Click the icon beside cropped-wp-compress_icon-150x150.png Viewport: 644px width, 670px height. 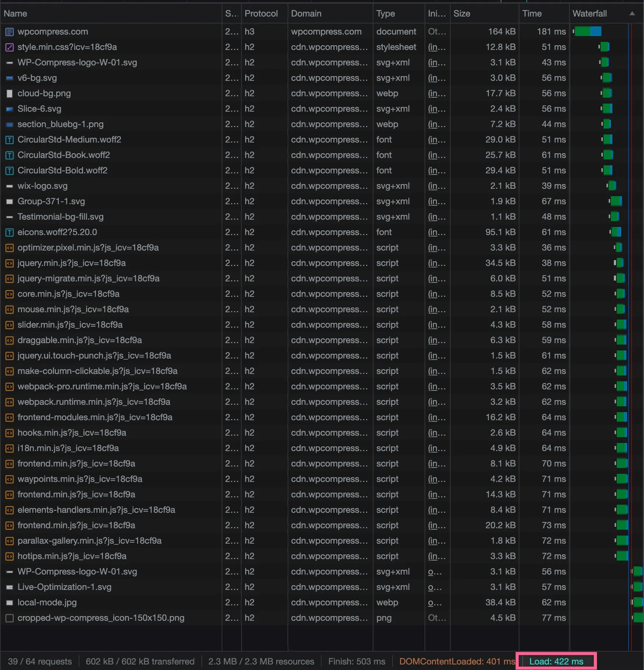point(10,618)
